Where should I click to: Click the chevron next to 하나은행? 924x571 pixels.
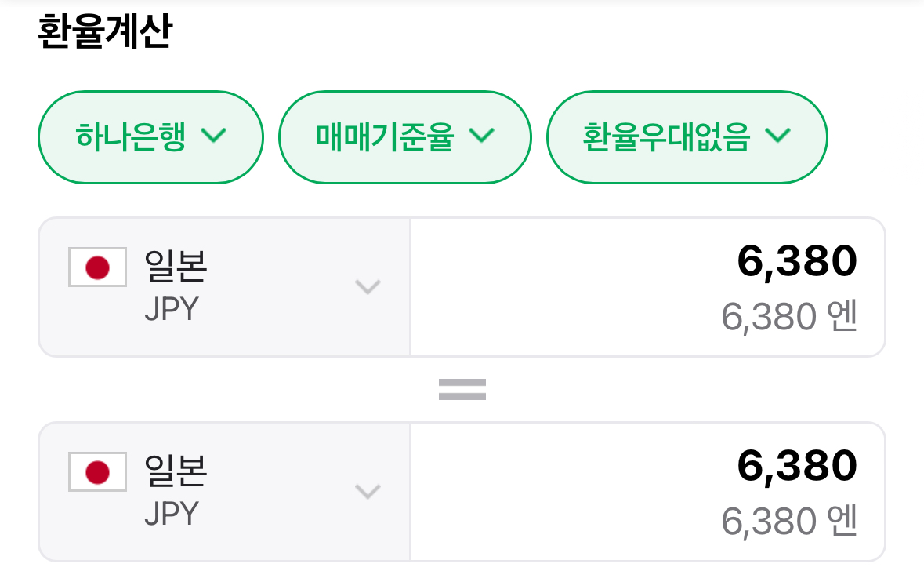point(213,136)
